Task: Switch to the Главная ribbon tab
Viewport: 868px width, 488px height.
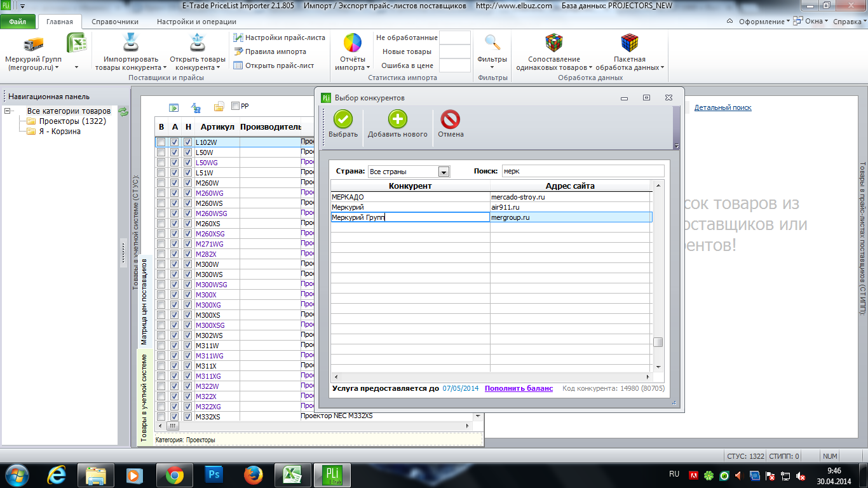Action: click(60, 22)
